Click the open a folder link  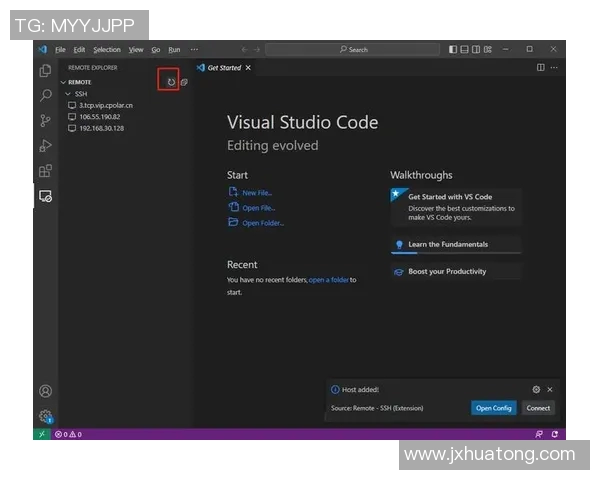(x=329, y=280)
